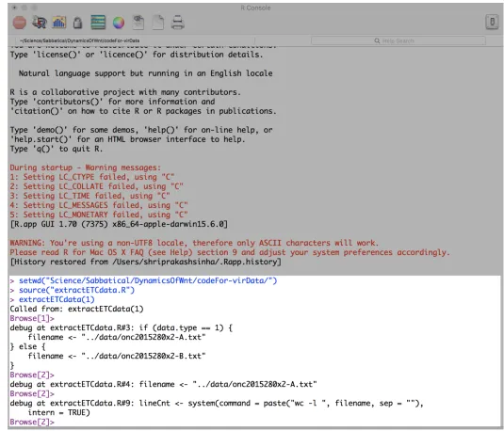Close the R Console window
Viewport: 504px width, 431px height.
[x=14, y=8]
